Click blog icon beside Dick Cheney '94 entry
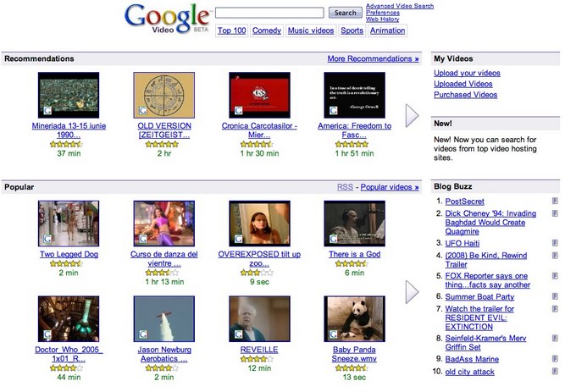Viewport: 565px width, 392px height. 555,213
